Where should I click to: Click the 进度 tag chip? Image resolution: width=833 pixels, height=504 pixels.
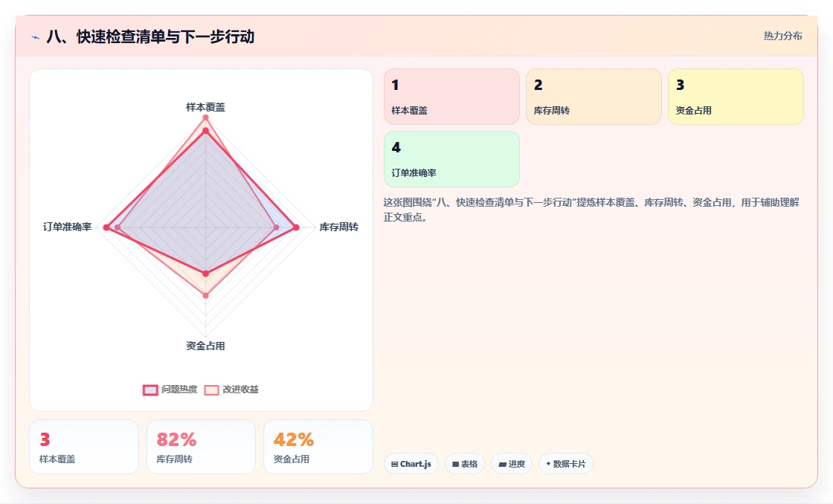[512, 464]
